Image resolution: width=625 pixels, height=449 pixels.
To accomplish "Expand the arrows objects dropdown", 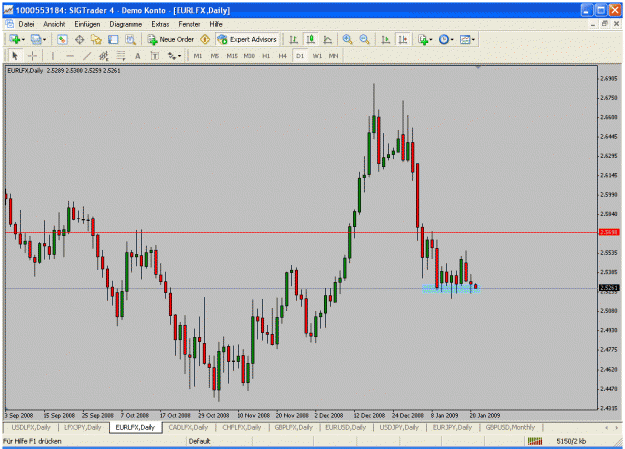I will (x=179, y=56).
